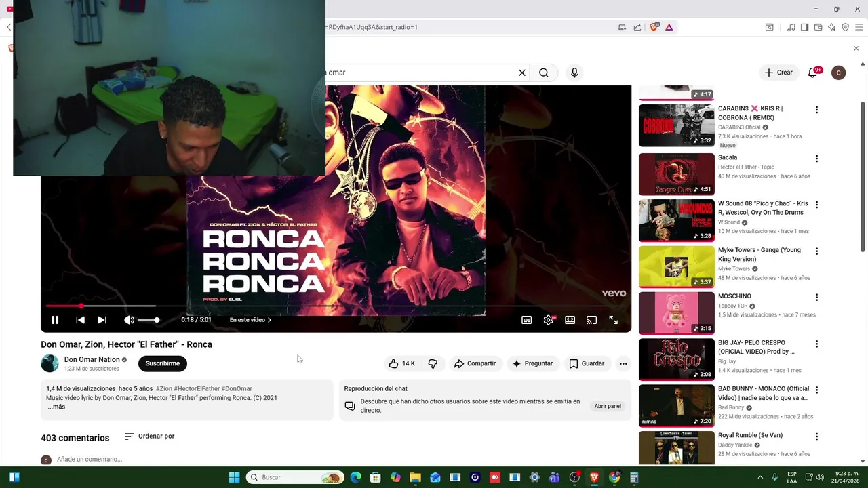
Task: Open File Explorer from the taskbar
Action: click(x=415, y=477)
